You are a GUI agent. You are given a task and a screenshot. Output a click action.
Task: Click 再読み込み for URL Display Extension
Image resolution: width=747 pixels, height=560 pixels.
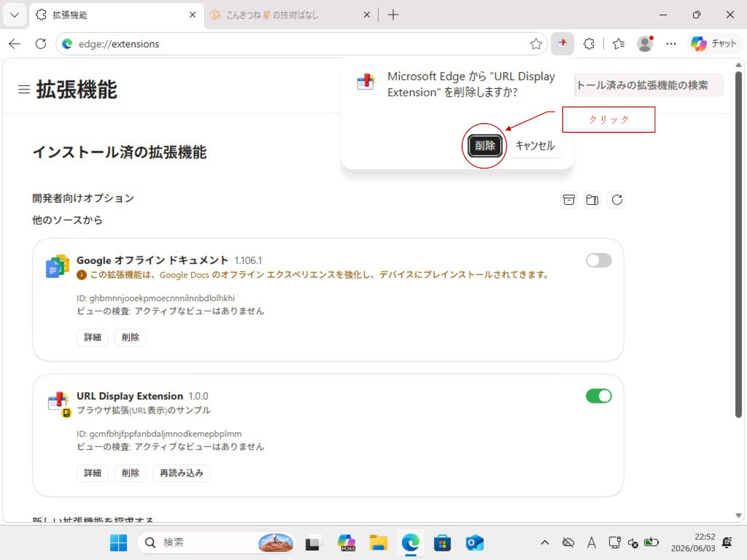[x=182, y=472]
